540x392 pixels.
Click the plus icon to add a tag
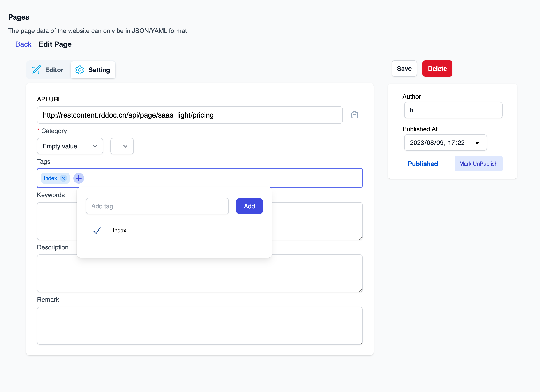(x=78, y=178)
